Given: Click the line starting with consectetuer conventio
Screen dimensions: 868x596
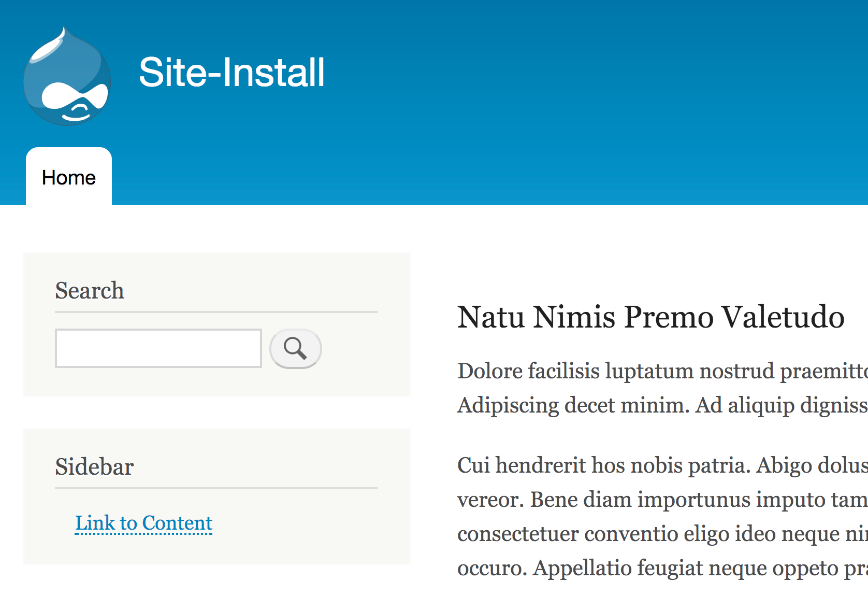Looking at the screenshot, I should tap(662, 534).
